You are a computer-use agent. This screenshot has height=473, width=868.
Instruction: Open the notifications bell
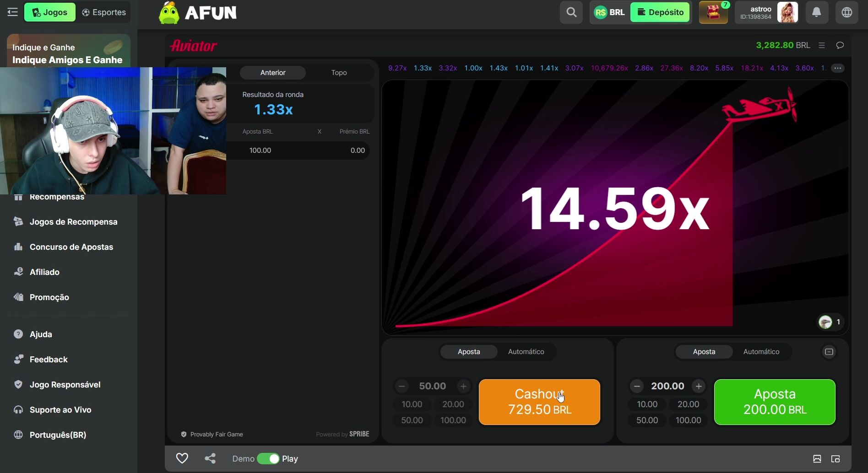816,12
